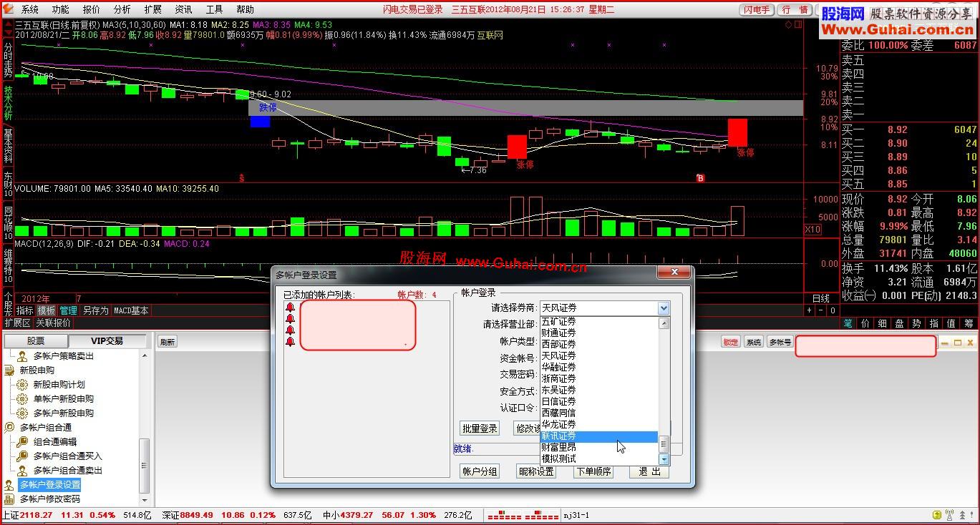Click the red B marker on chart
This screenshot has width=980, height=525.
(x=701, y=178)
